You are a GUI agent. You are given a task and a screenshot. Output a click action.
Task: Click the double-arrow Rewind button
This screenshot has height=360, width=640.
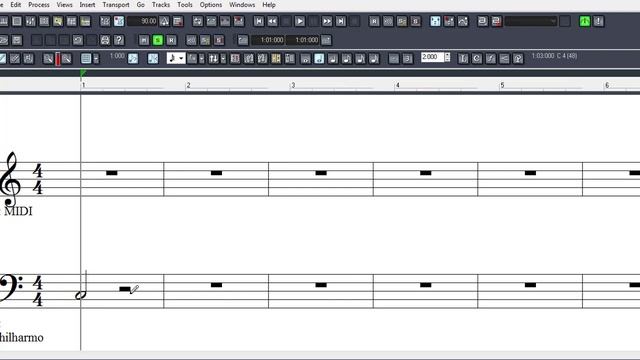pos(272,21)
